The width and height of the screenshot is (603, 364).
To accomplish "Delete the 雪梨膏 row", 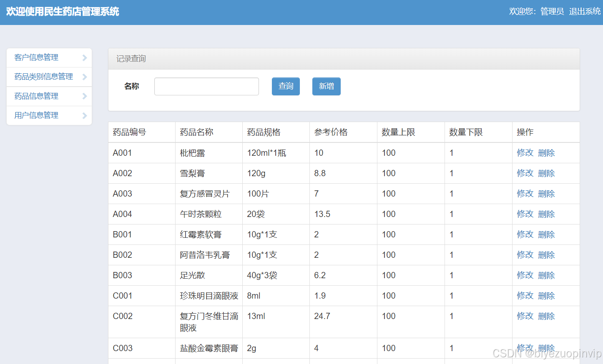I will (546, 173).
